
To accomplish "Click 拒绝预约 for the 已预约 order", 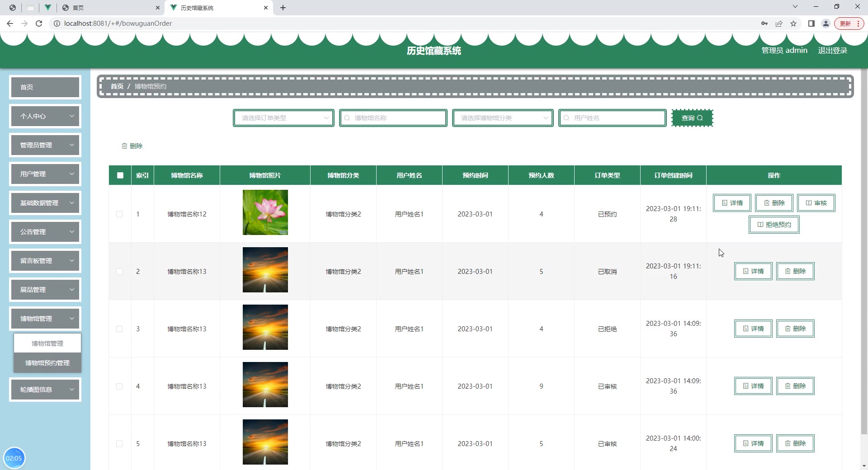I will (774, 225).
